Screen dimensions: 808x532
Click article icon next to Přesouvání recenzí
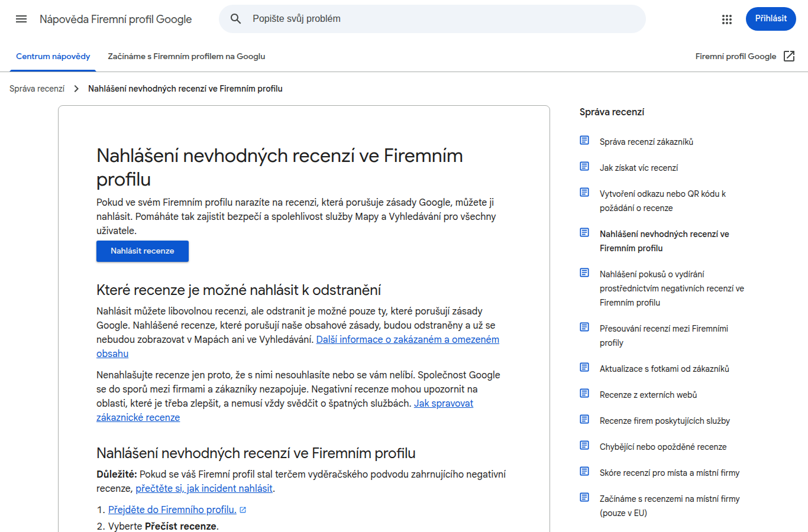click(584, 327)
